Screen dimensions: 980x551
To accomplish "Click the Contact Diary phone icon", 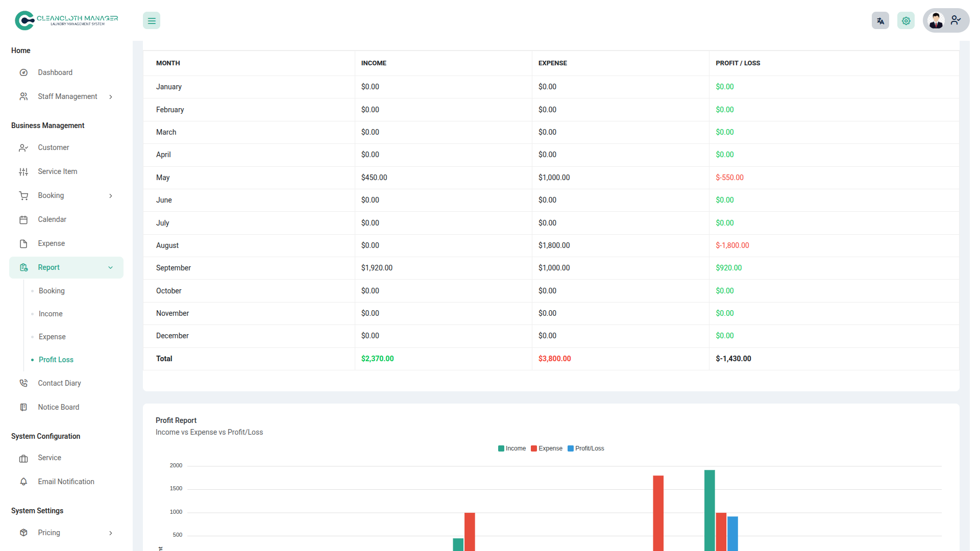I will click(x=23, y=383).
